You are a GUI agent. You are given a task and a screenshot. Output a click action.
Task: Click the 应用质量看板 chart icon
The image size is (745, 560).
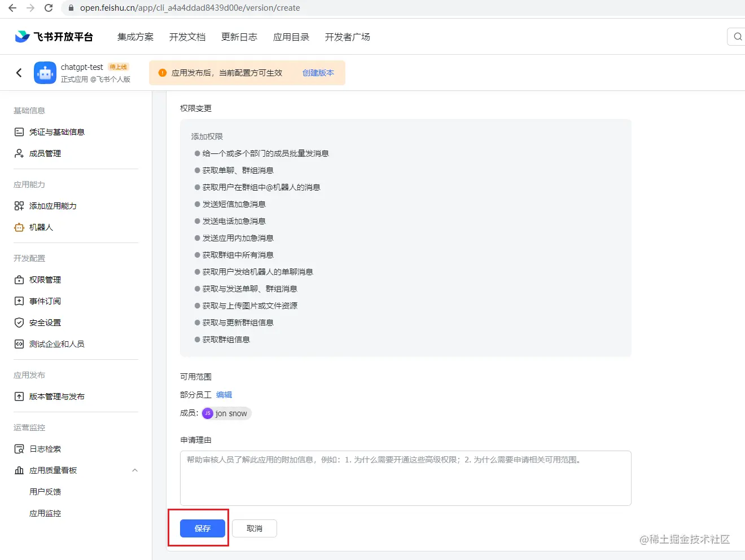pyautogui.click(x=19, y=470)
